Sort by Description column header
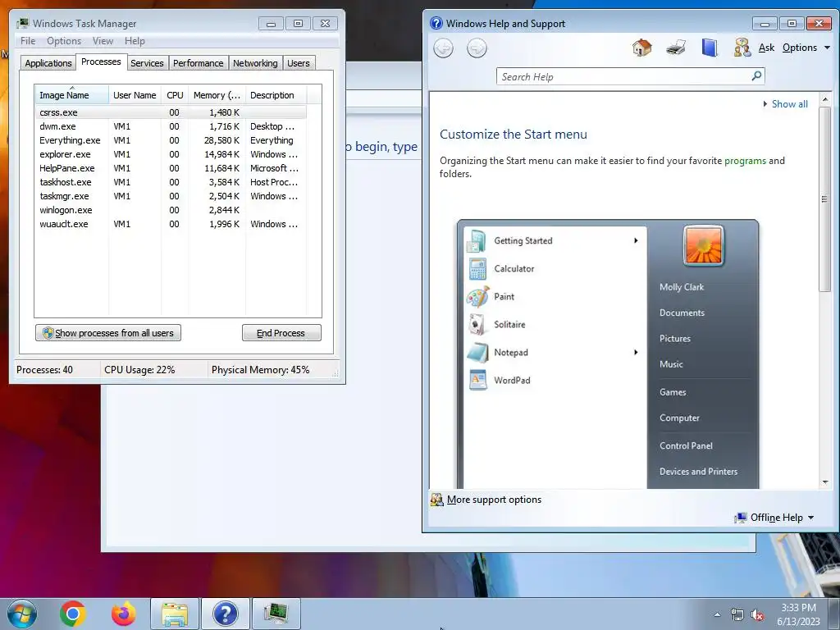The height and width of the screenshot is (630, 840). [x=276, y=95]
